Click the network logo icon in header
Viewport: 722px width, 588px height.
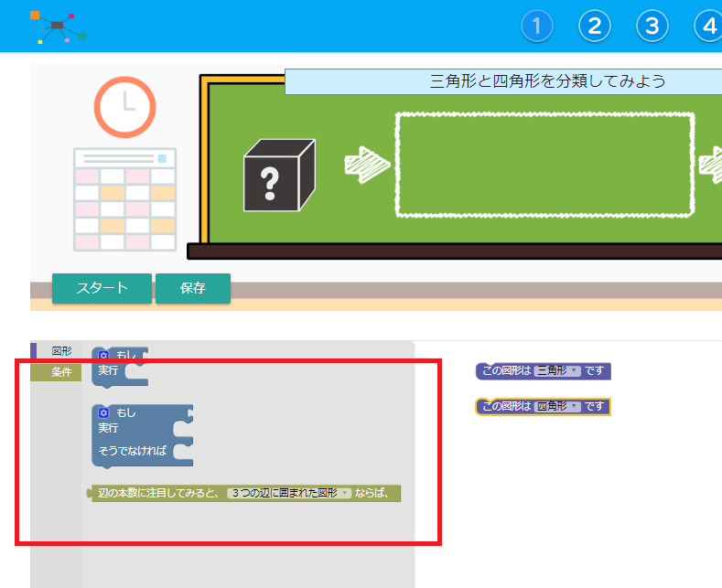pyautogui.click(x=58, y=27)
